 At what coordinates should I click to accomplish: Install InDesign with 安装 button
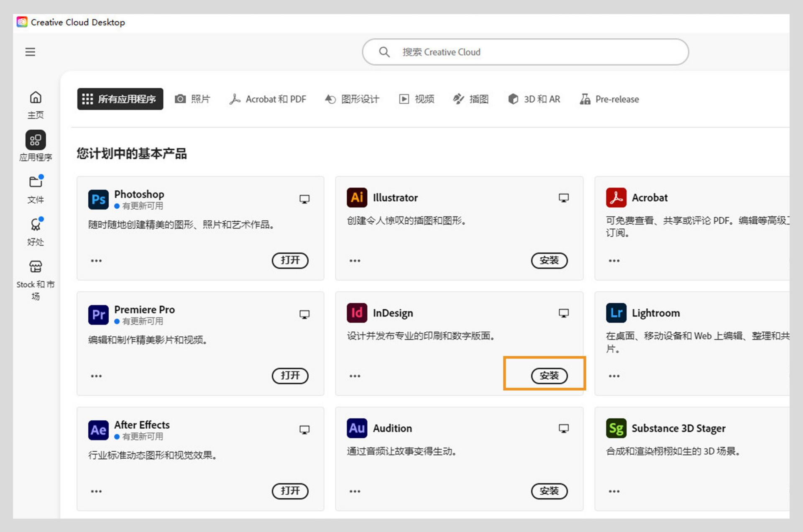[549, 376]
